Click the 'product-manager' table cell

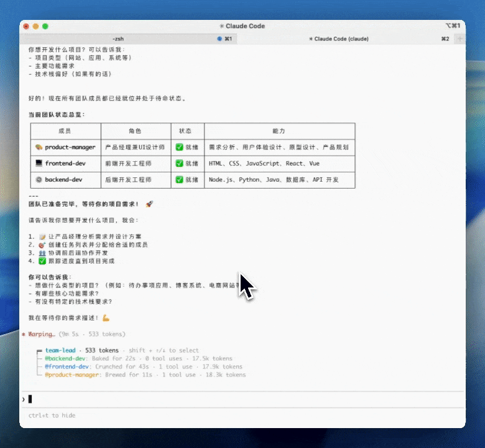point(65,147)
